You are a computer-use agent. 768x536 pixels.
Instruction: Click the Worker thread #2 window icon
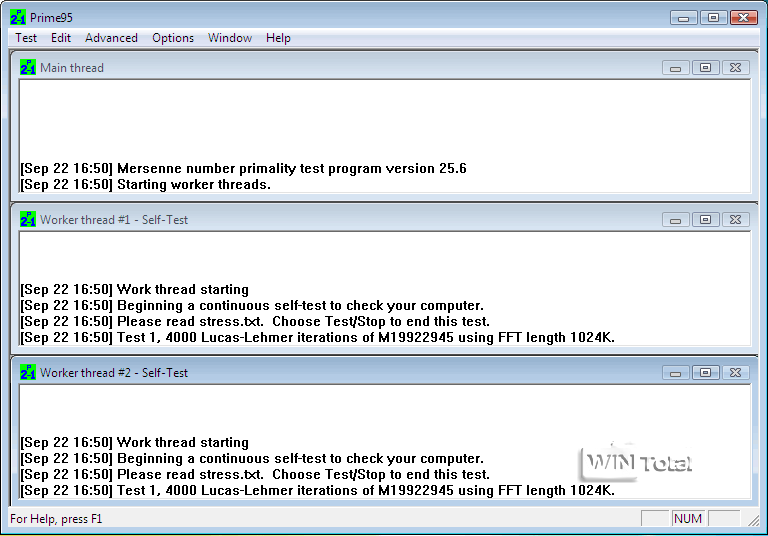click(28, 372)
